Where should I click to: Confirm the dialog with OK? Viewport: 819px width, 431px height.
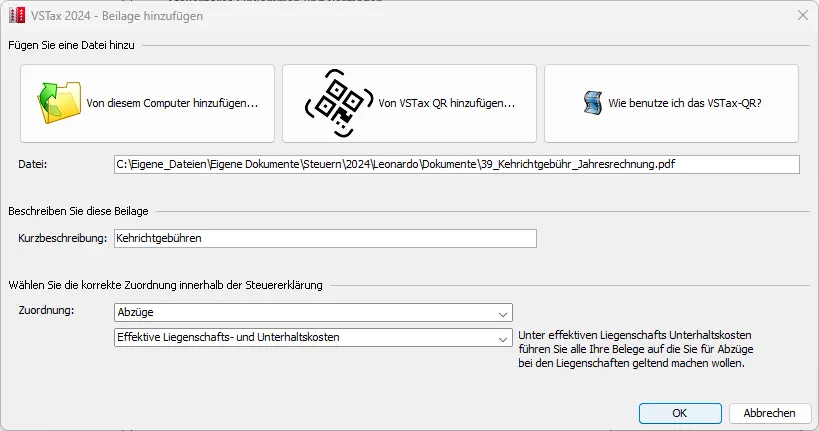680,413
